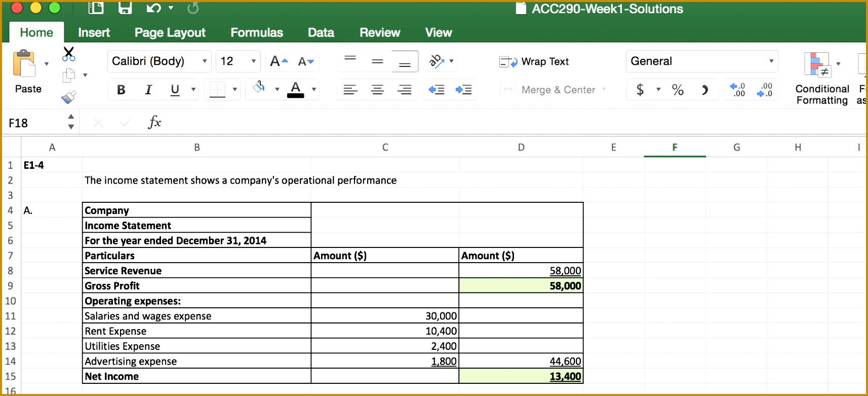Align text right
Screen dimensions: 868x396
tap(404, 90)
